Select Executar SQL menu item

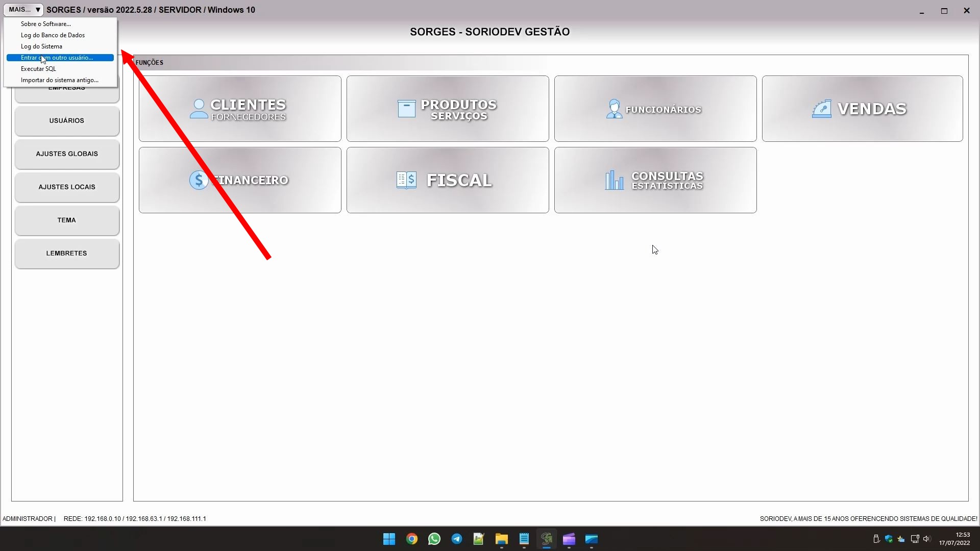38,69
